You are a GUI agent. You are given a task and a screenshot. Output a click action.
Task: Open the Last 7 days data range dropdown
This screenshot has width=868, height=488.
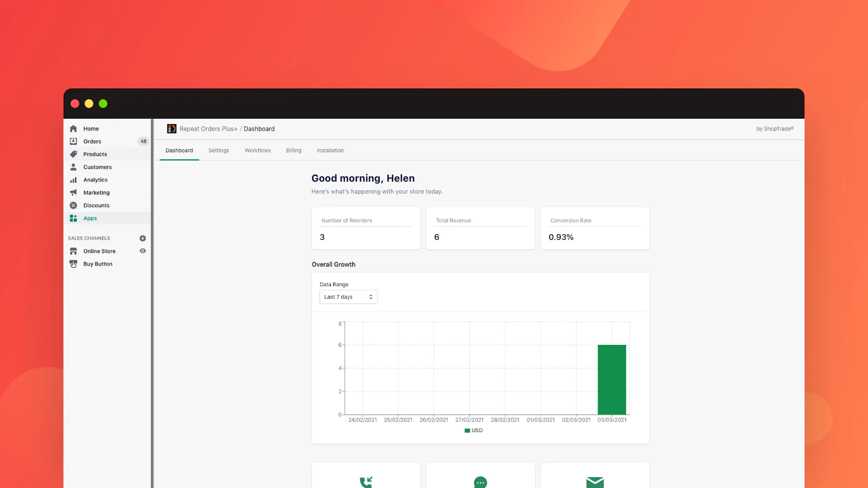(x=348, y=297)
